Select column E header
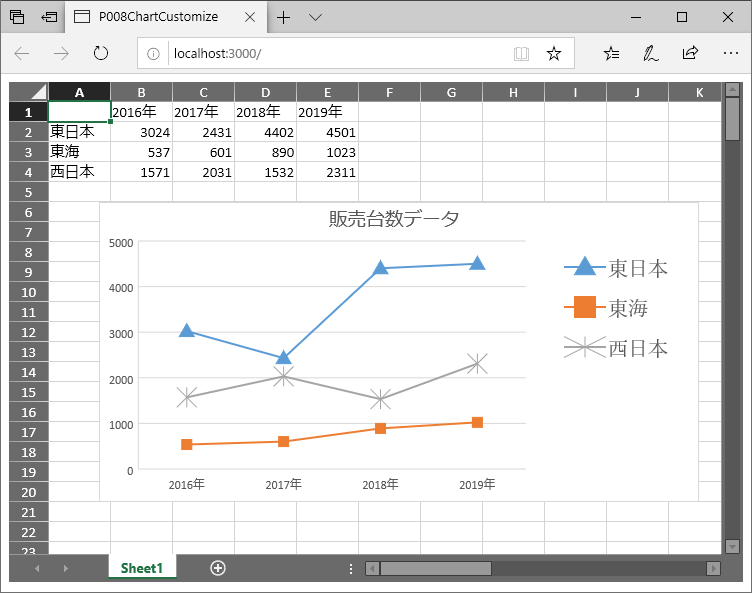 328,92
